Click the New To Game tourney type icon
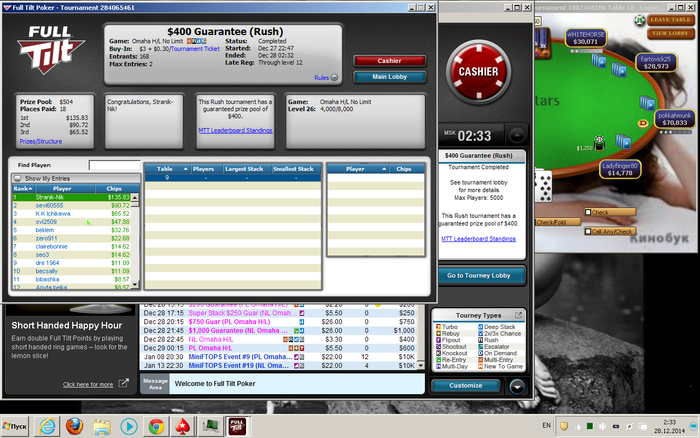This screenshot has height=438, width=700. [x=480, y=367]
